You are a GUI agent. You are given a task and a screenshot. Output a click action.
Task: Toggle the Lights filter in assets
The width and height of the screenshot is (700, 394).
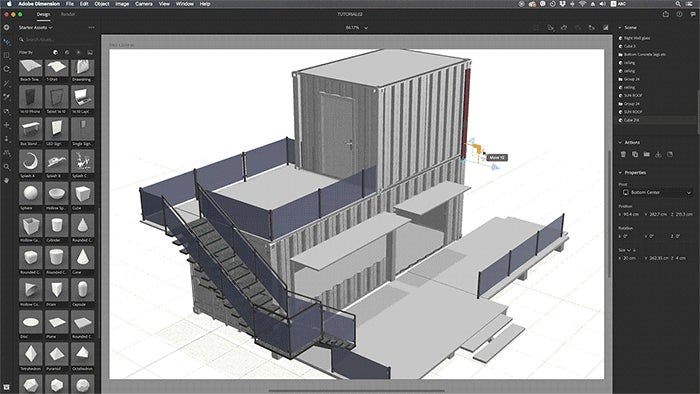click(79, 52)
